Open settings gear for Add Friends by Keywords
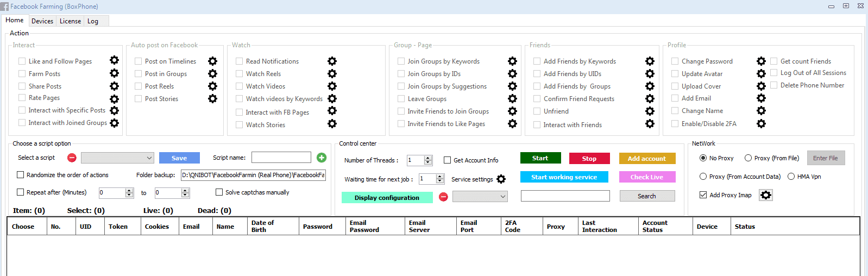The width and height of the screenshot is (868, 276). 650,61
